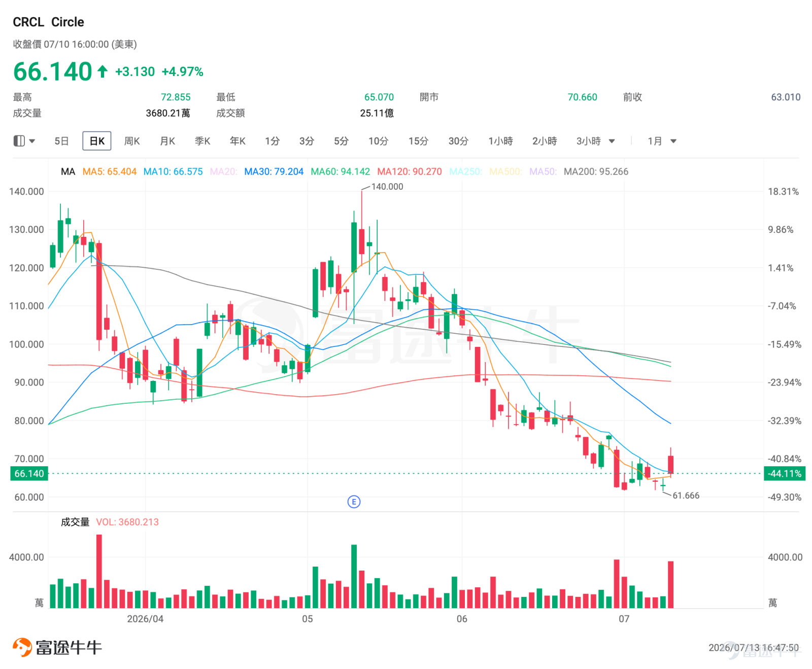This screenshot has height=669, width=812.
Task: Switch to the 10分 minute chart
Action: 378,141
